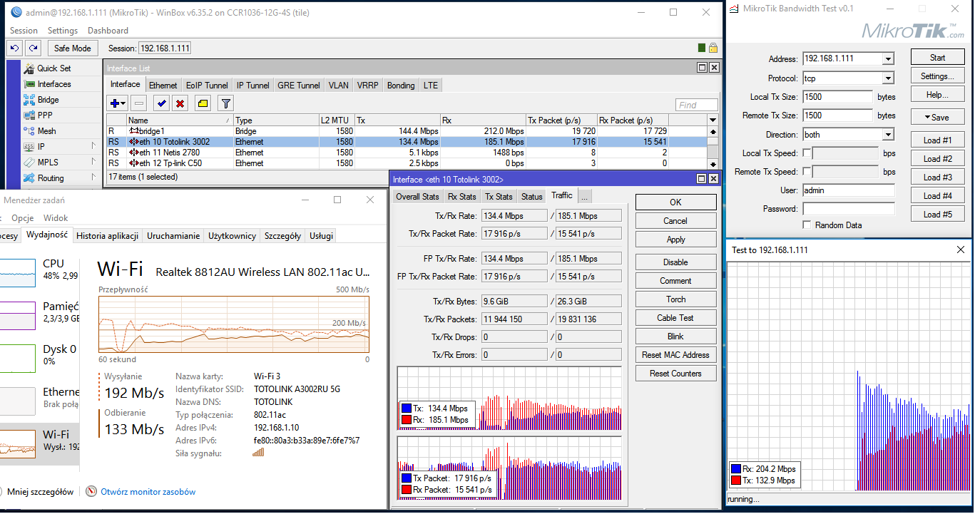The height and width of the screenshot is (519, 980).
Task: Click the Start button in Bandwidth Test
Action: pyautogui.click(x=937, y=58)
